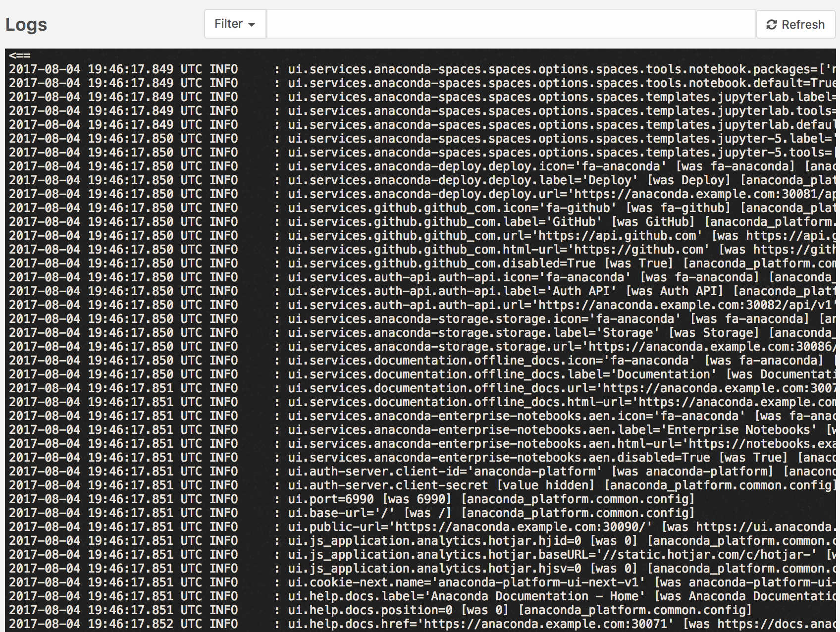Click the ui.cookie-next.name log entry

pyautogui.click(x=422, y=582)
